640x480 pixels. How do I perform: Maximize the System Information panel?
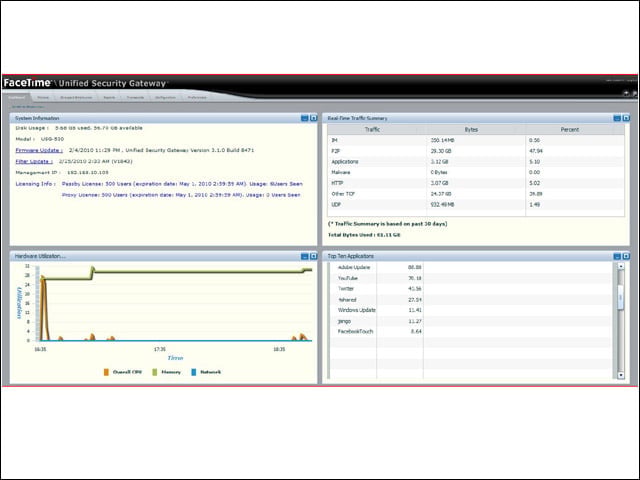click(313, 118)
